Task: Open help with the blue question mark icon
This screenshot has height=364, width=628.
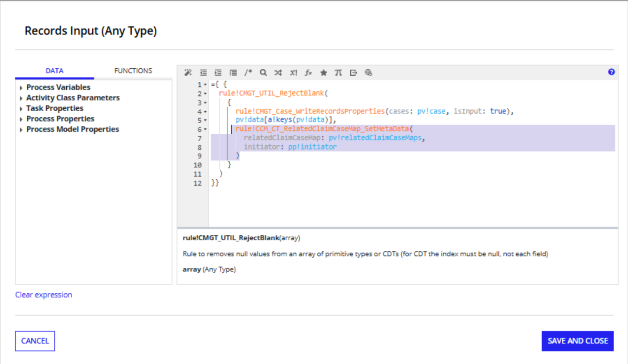Action: point(611,72)
